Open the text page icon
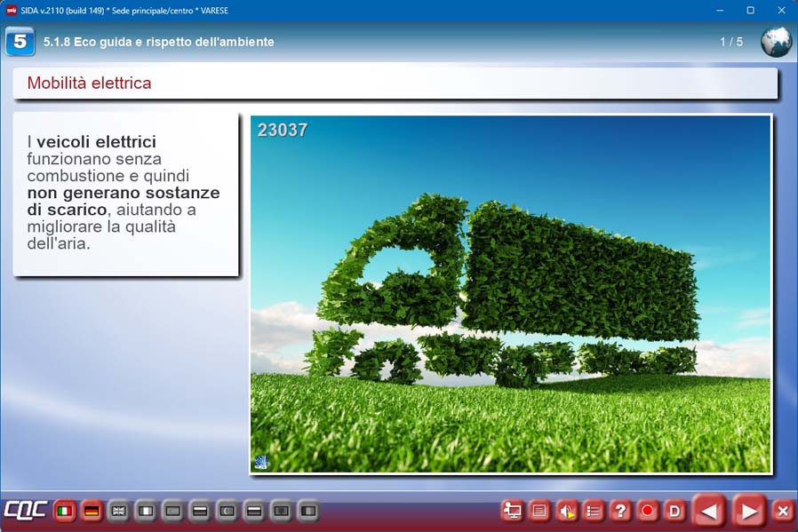Viewport: 798px width, 532px height. coord(539,511)
